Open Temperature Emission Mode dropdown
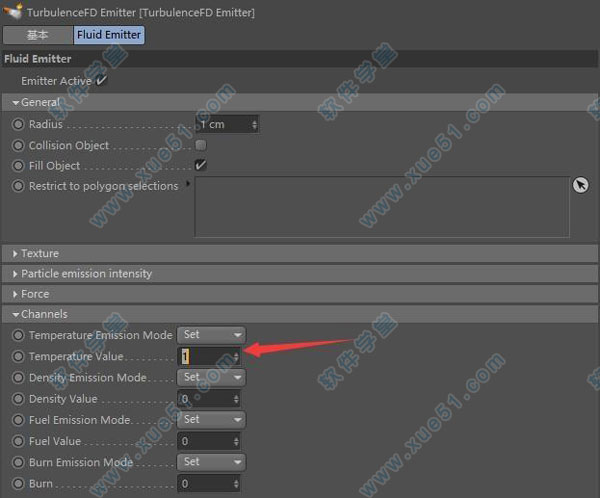Screen dimensions: 600x498 pyautogui.click(x=211, y=335)
